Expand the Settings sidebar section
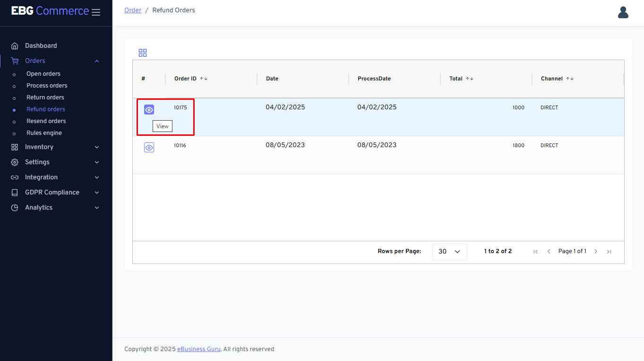This screenshot has height=361, width=644. (56, 162)
